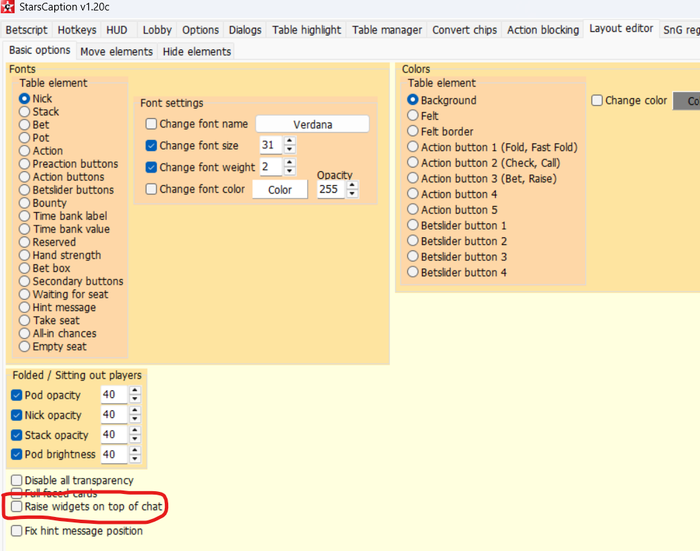Choose the Bet font element radio
Viewport: 700px width, 551px height.
(25, 125)
